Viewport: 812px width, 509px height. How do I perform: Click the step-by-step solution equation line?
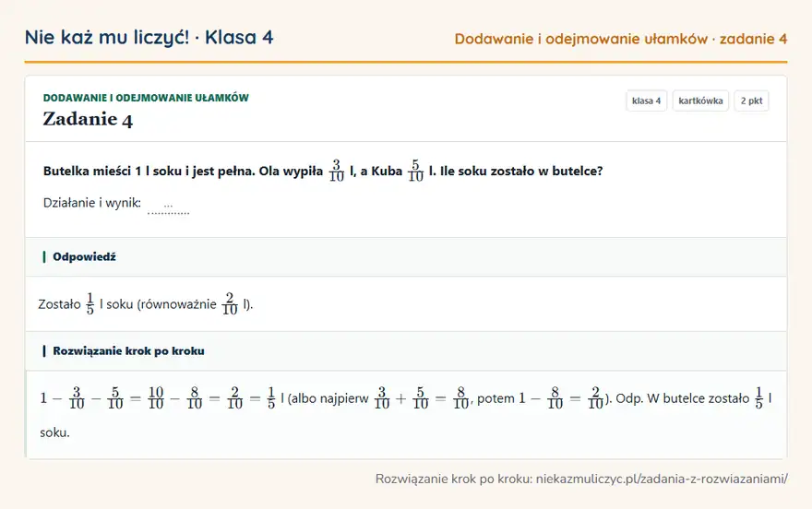coord(406,398)
